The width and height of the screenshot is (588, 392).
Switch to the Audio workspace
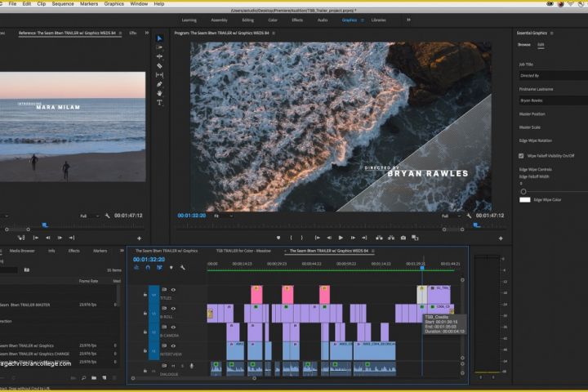click(323, 20)
